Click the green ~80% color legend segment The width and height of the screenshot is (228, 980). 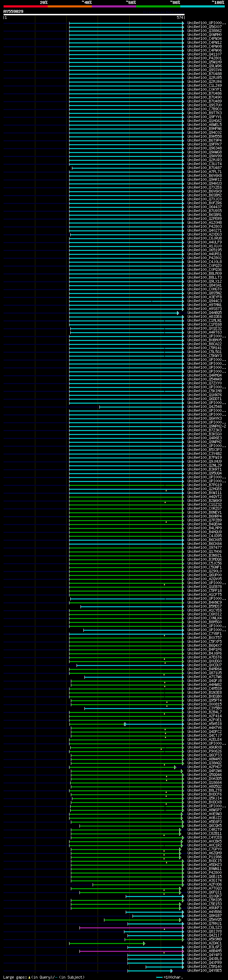coord(158,6)
